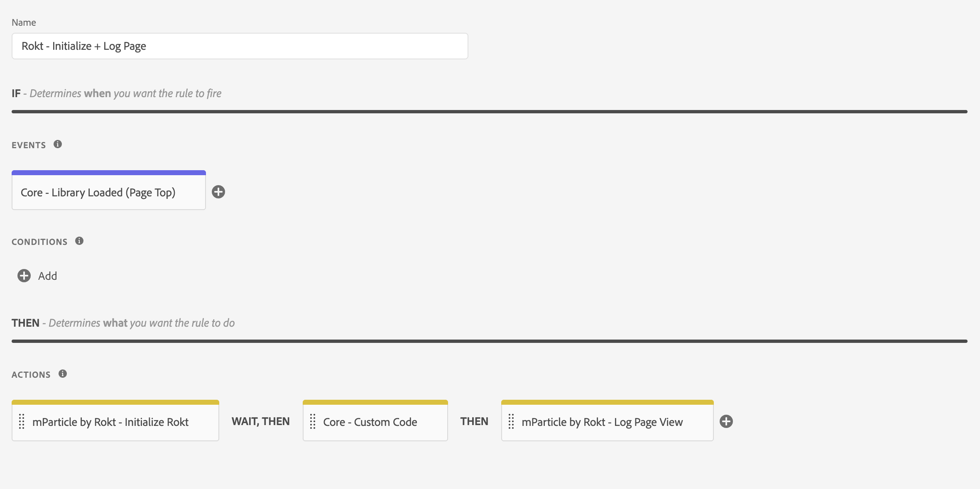Select the rule Name input field
Image resolution: width=980 pixels, height=489 pixels.
pos(240,46)
